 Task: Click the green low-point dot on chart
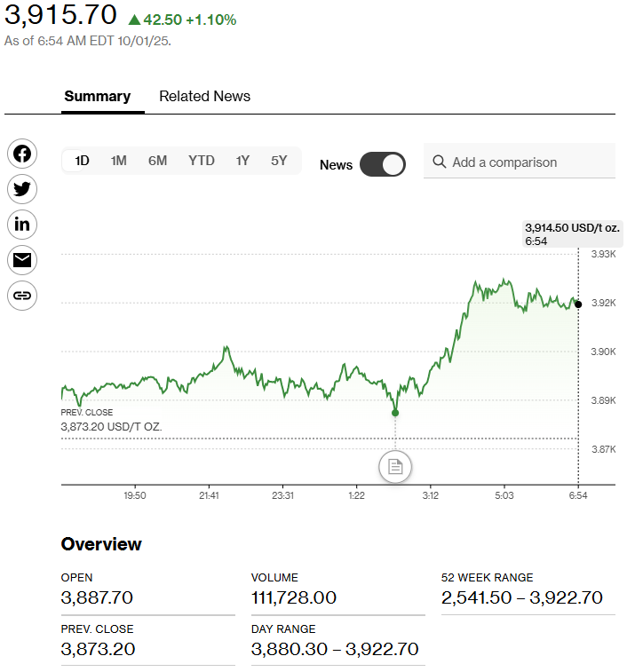[395, 413]
